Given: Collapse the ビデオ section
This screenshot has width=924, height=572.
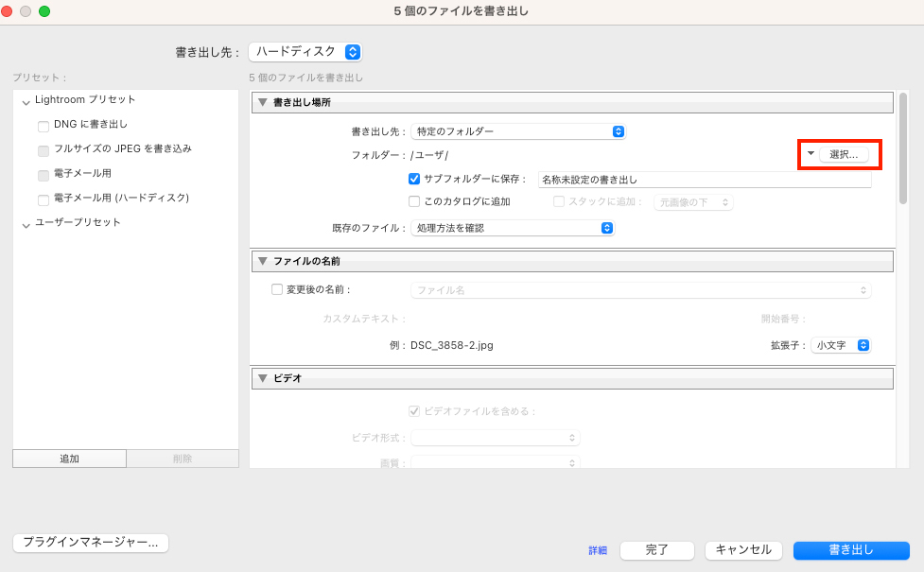Looking at the screenshot, I should (x=262, y=378).
